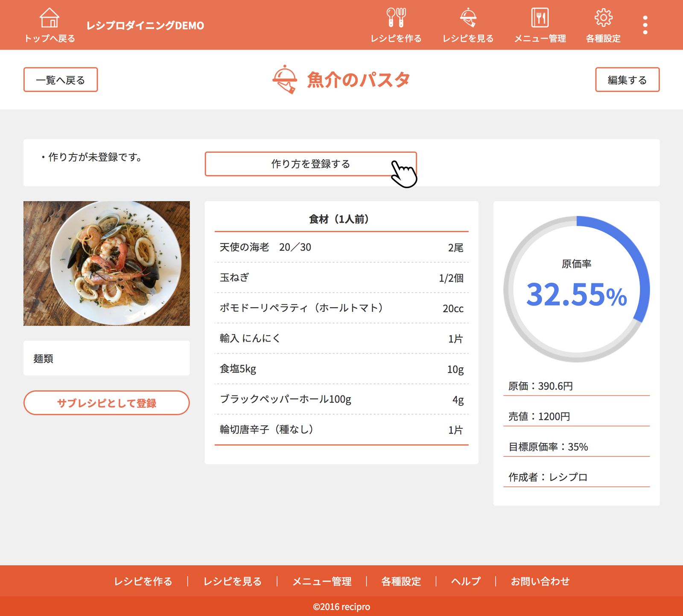The image size is (683, 616).
Task: Open the 'メニュー管理' menu book icon
Action: click(540, 18)
